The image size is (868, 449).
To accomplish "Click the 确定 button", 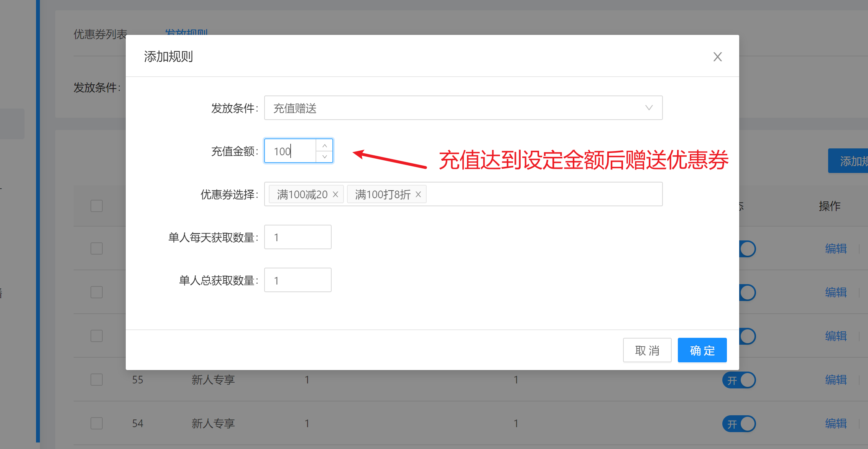I will 702,350.
